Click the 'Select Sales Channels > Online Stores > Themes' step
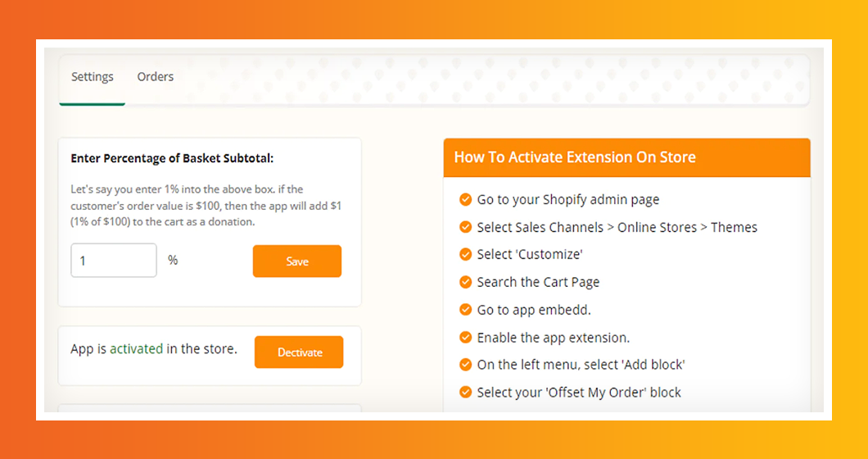Viewport: 868px width, 459px height. tap(617, 227)
